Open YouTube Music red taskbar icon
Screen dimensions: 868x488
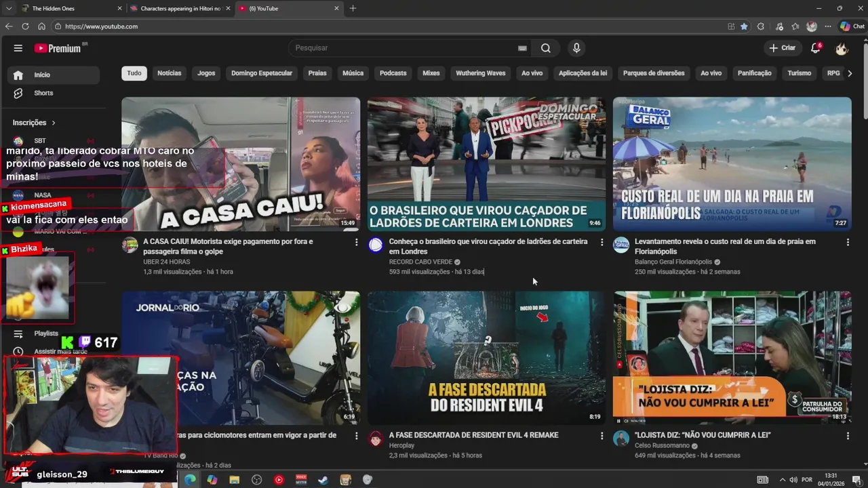click(x=279, y=480)
